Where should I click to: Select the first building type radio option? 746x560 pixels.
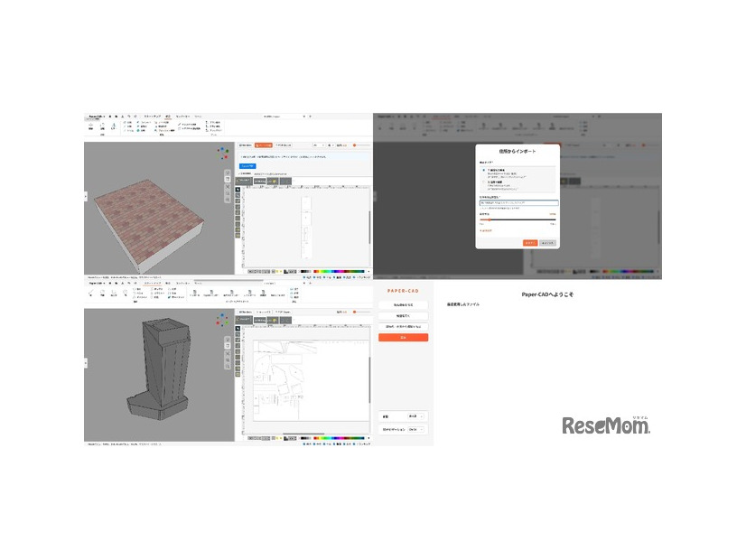tap(481, 171)
